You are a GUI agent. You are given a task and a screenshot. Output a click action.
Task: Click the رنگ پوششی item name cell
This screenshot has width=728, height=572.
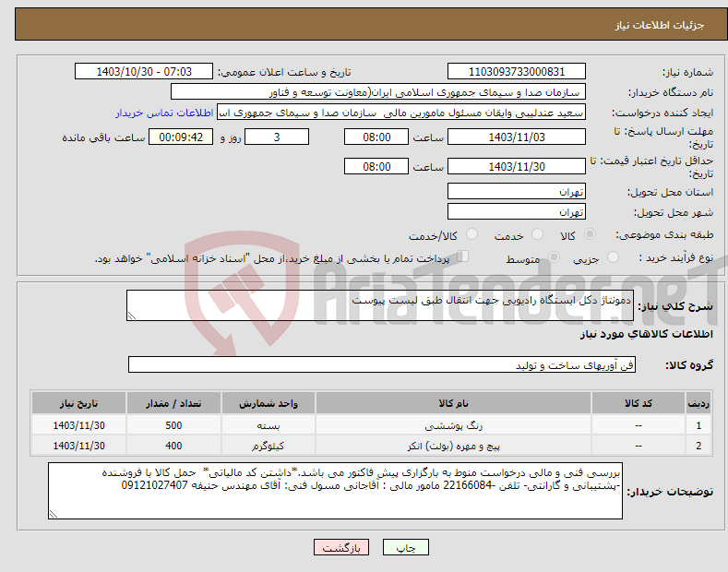click(x=453, y=424)
